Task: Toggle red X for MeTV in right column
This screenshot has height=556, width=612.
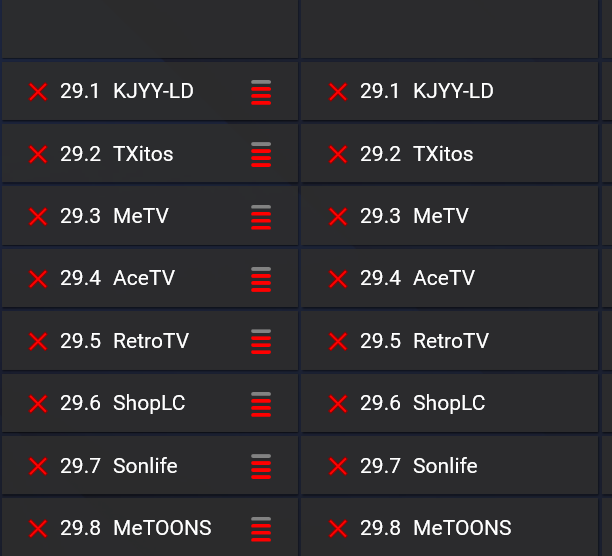Action: (x=338, y=217)
